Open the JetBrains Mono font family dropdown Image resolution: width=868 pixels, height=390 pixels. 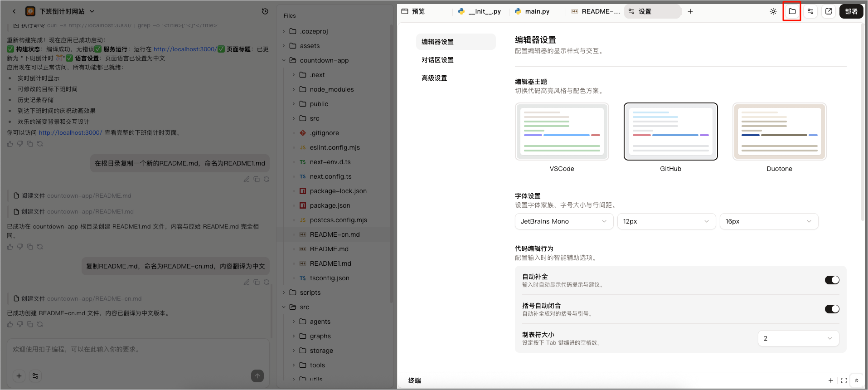tap(564, 221)
